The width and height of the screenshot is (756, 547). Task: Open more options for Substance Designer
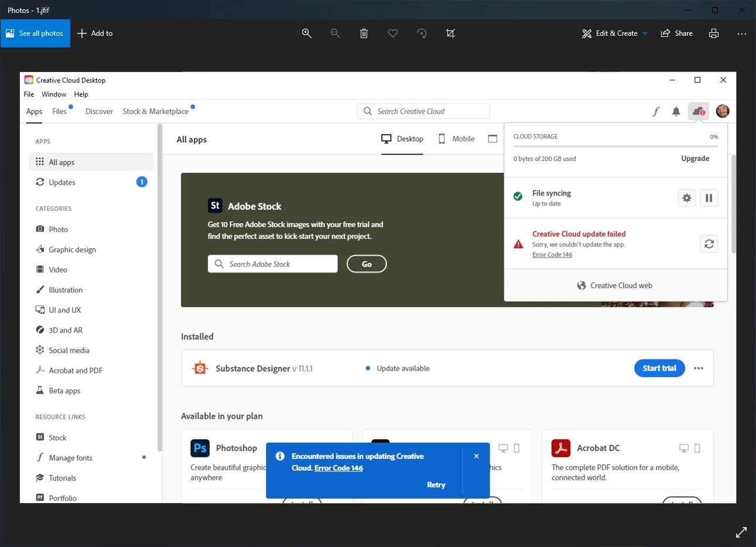point(699,368)
